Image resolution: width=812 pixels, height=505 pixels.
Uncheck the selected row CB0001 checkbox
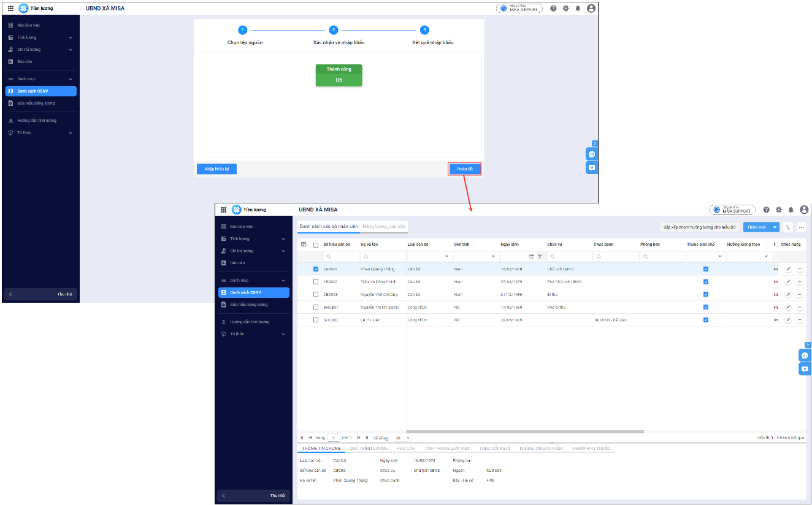(x=316, y=269)
